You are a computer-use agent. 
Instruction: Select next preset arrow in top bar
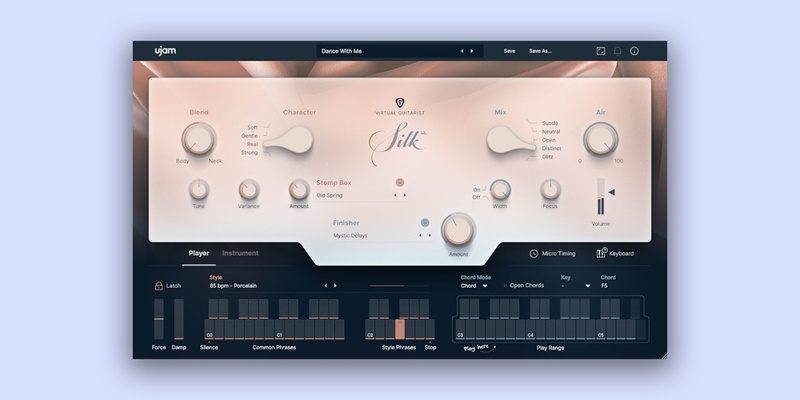(x=471, y=51)
